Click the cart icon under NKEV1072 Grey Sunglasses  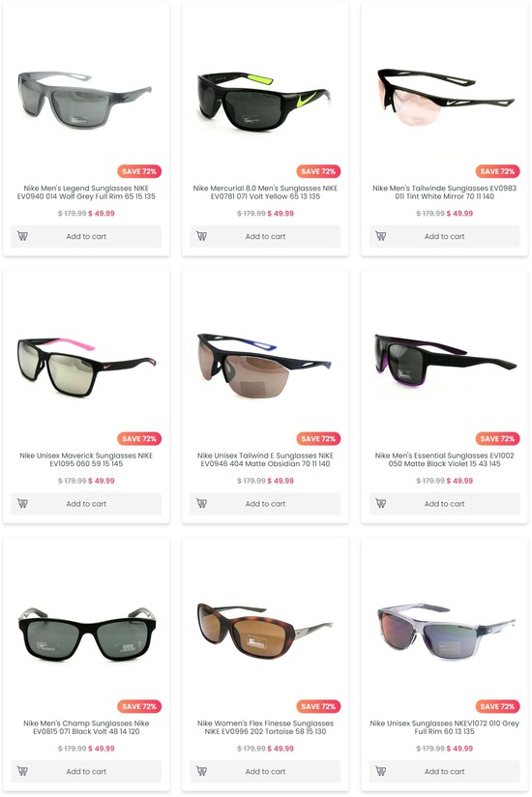(x=380, y=771)
